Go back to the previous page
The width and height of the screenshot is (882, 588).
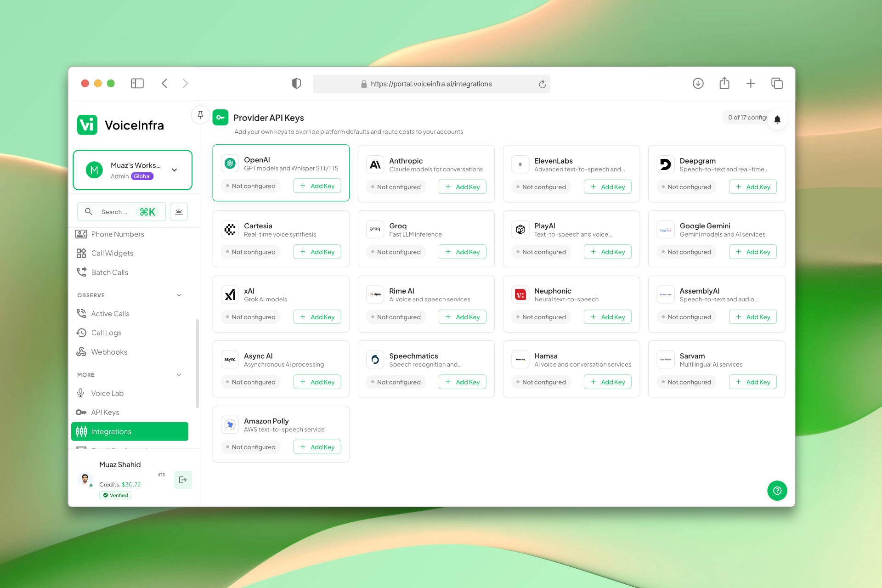pos(164,83)
